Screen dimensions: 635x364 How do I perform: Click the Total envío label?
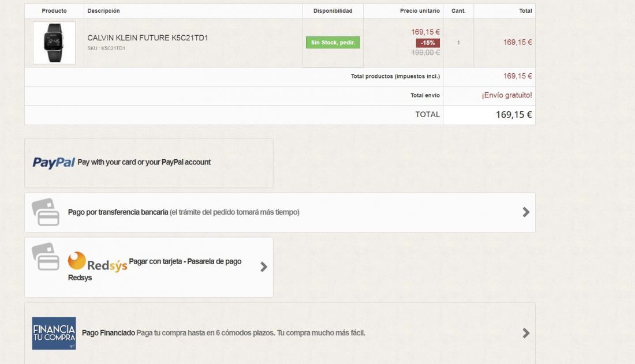point(425,96)
